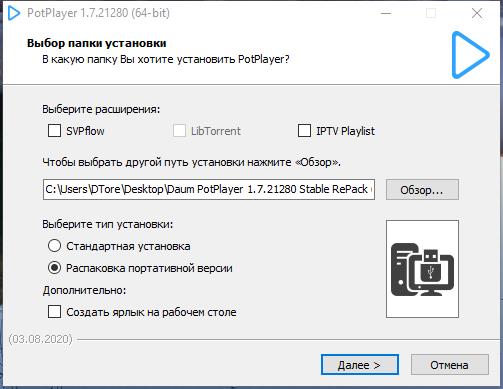Click the build date (03.08.2020) text
This screenshot has height=389, width=503.
point(41,339)
